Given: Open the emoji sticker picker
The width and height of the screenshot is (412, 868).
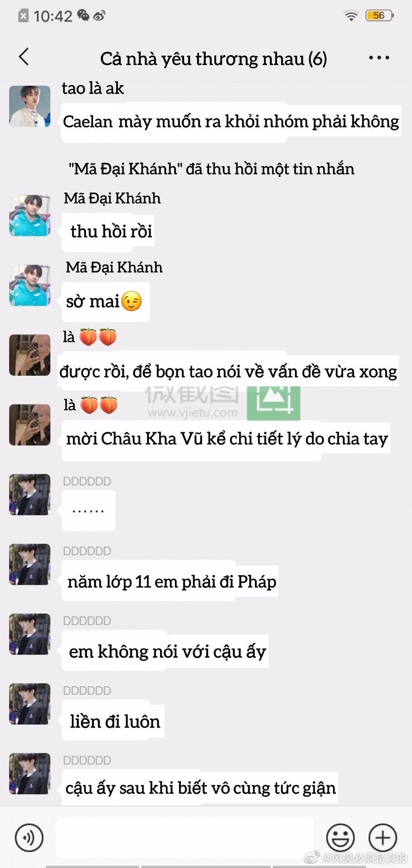Looking at the screenshot, I should 340,838.
